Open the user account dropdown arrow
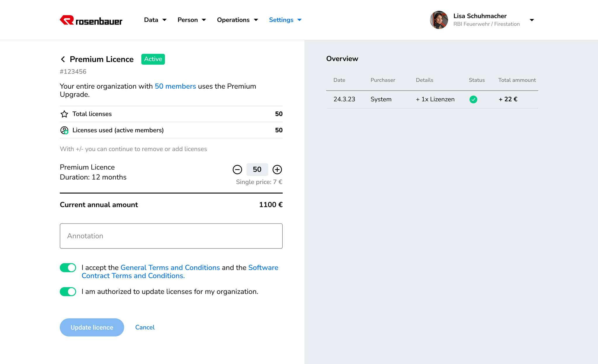This screenshot has width=598, height=364. coord(531,20)
